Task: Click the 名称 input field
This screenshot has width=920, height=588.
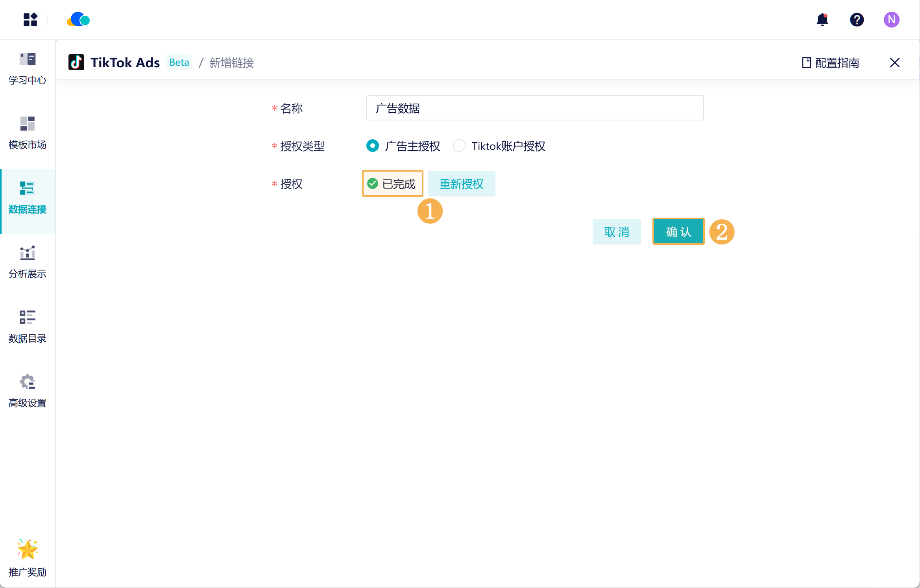Action: pos(534,108)
